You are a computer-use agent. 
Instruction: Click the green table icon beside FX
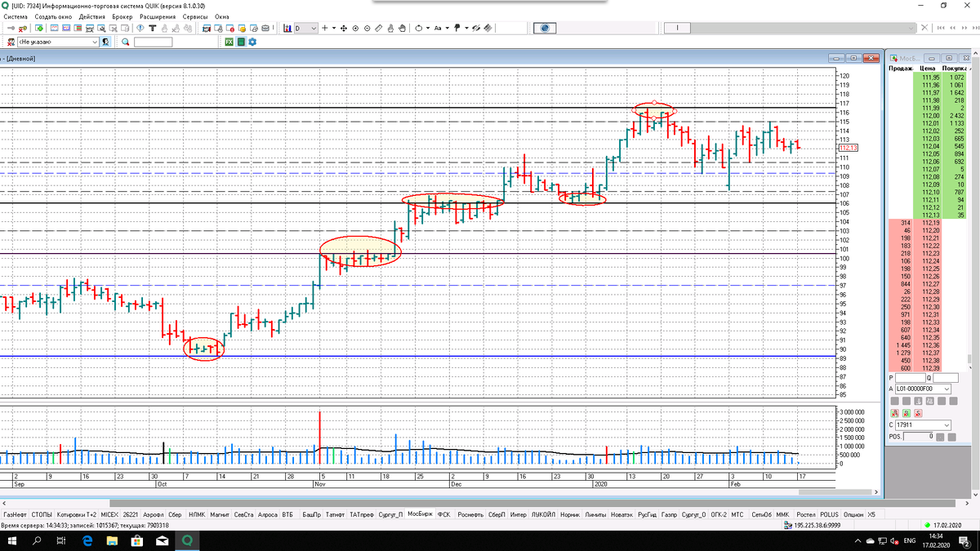pos(241,42)
